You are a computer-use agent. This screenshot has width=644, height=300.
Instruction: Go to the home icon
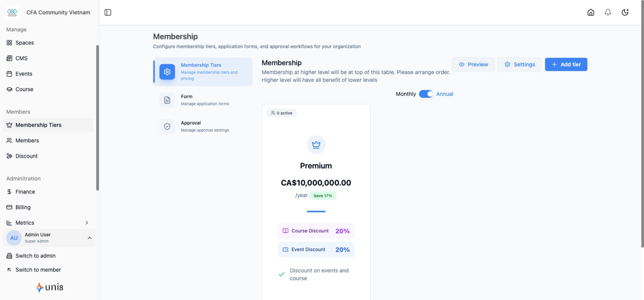click(590, 12)
